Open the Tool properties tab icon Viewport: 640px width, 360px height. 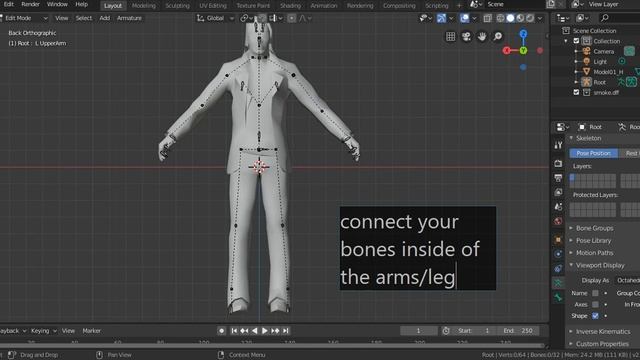point(558,145)
